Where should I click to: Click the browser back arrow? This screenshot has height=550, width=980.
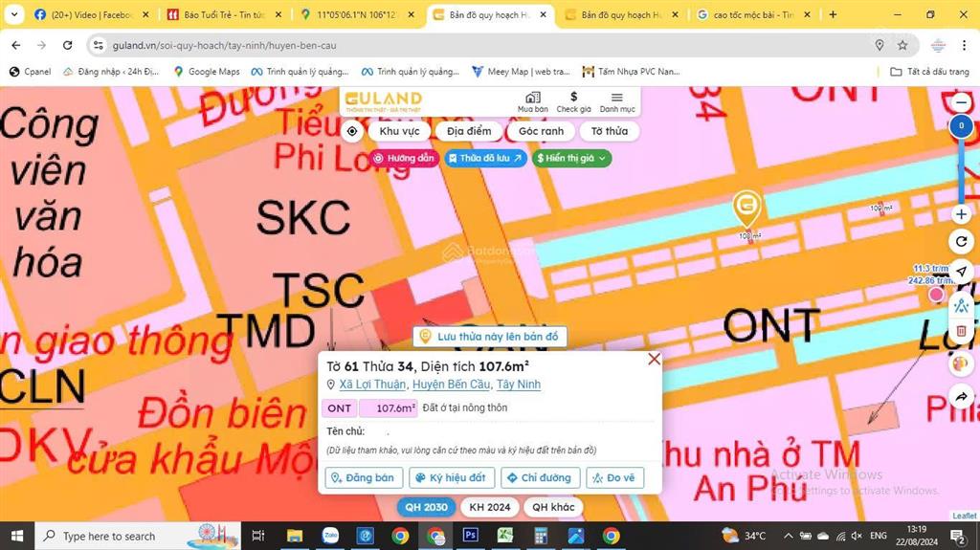[x=16, y=45]
